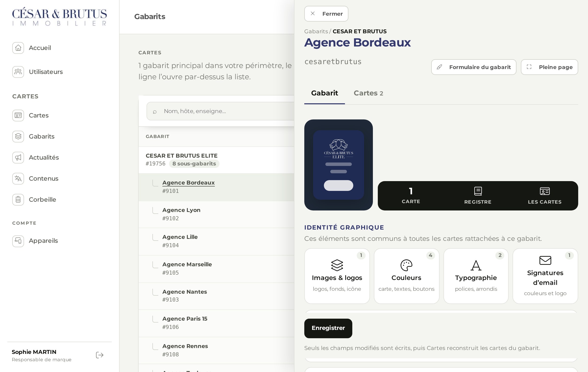
Task: Open the Images & logos card
Action: point(337,276)
